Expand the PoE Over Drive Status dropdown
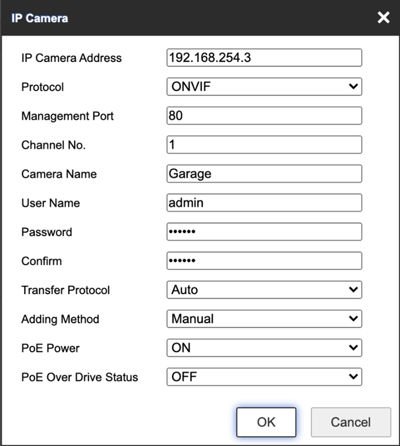Image resolution: width=400 pixels, height=446 pixels. click(264, 377)
